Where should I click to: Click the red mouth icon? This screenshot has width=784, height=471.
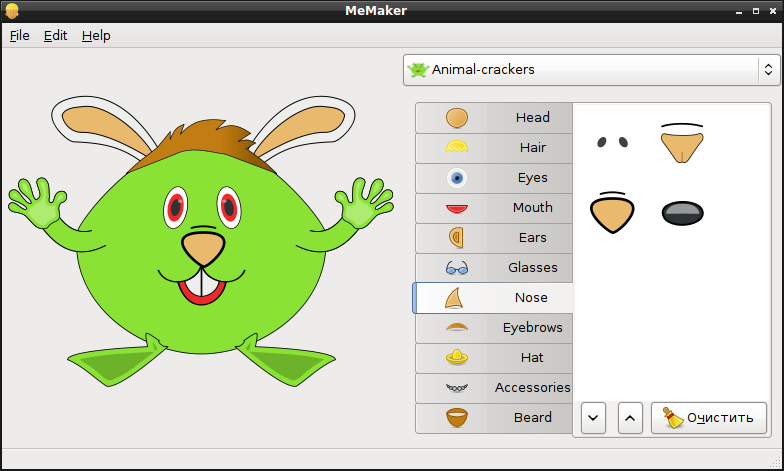point(456,208)
